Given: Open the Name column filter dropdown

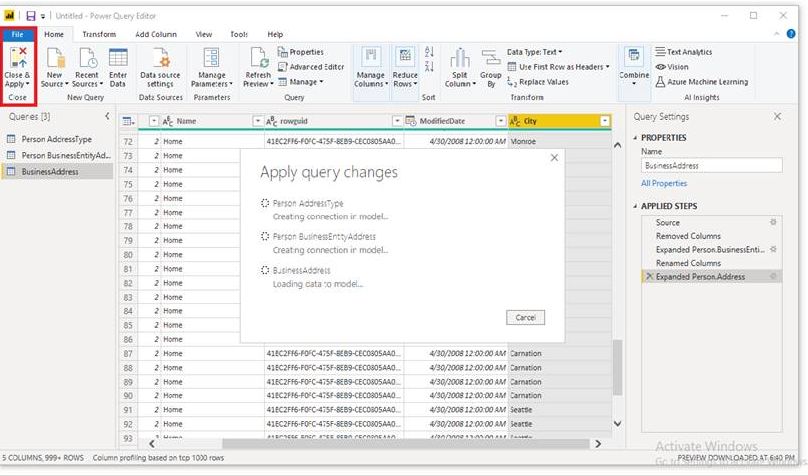Looking at the screenshot, I should pyautogui.click(x=258, y=121).
